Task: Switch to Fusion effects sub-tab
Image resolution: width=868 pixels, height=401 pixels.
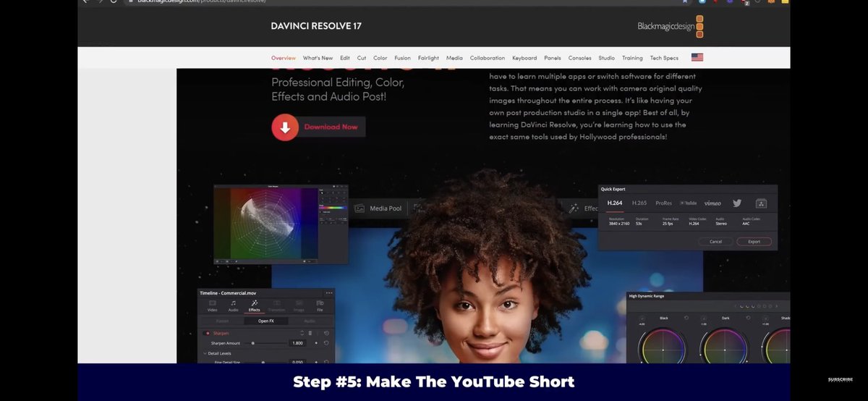Action: tap(223, 321)
